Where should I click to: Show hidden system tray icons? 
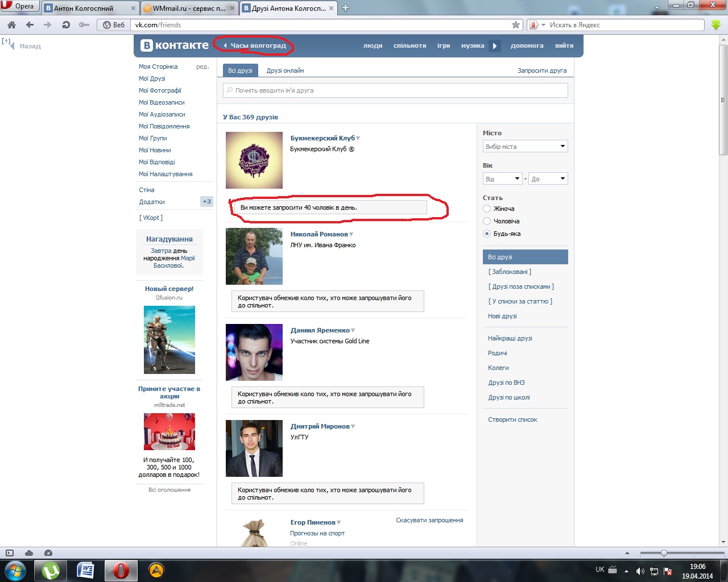point(626,571)
